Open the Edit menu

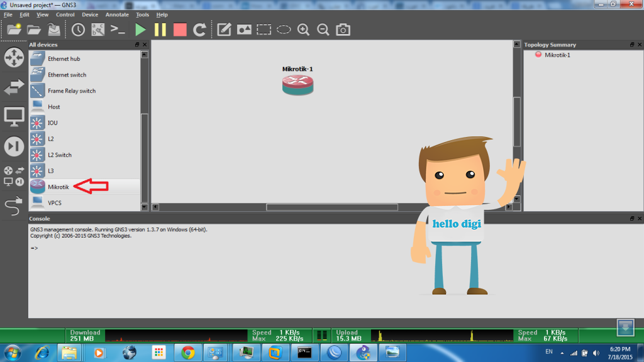(x=25, y=14)
